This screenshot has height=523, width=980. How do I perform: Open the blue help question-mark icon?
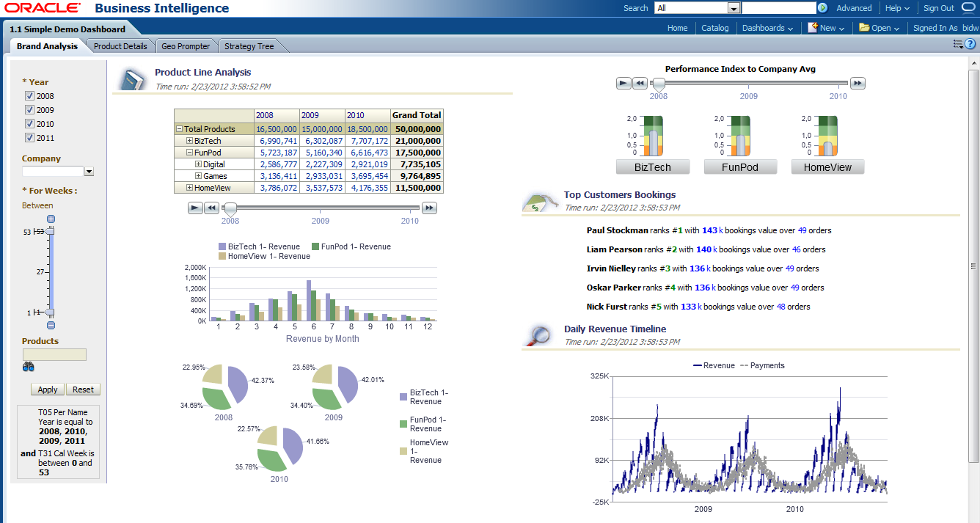970,45
